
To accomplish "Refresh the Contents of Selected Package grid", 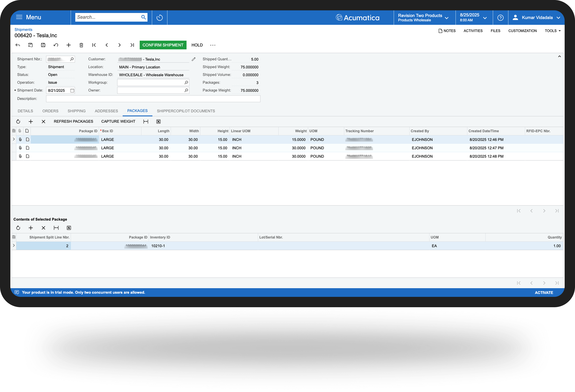I will click(x=18, y=228).
